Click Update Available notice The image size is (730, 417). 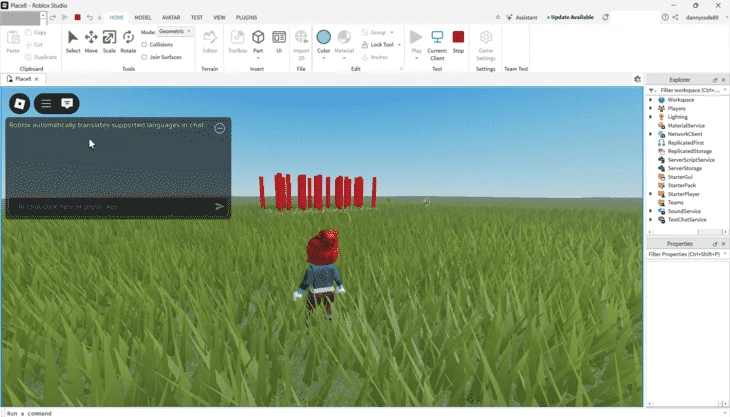pos(570,17)
